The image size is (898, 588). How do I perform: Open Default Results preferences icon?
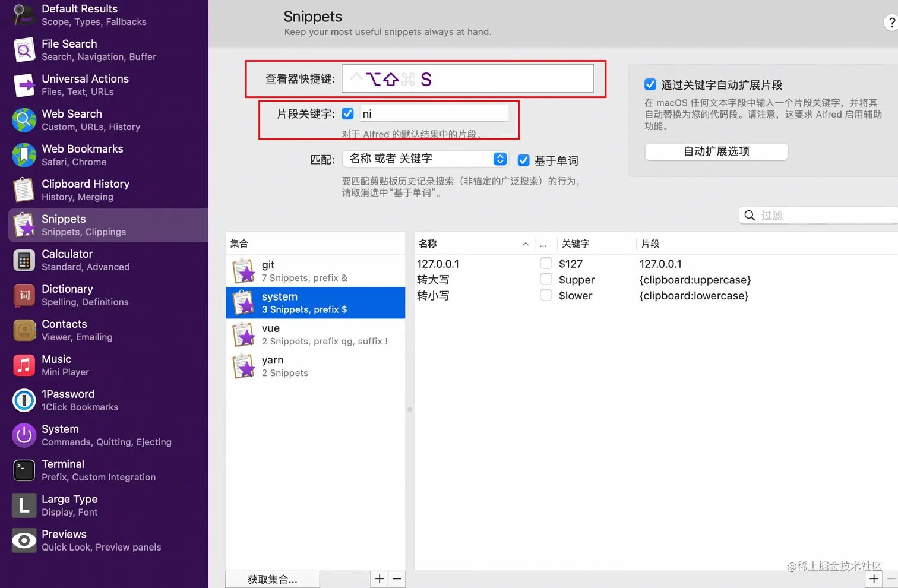point(24,14)
